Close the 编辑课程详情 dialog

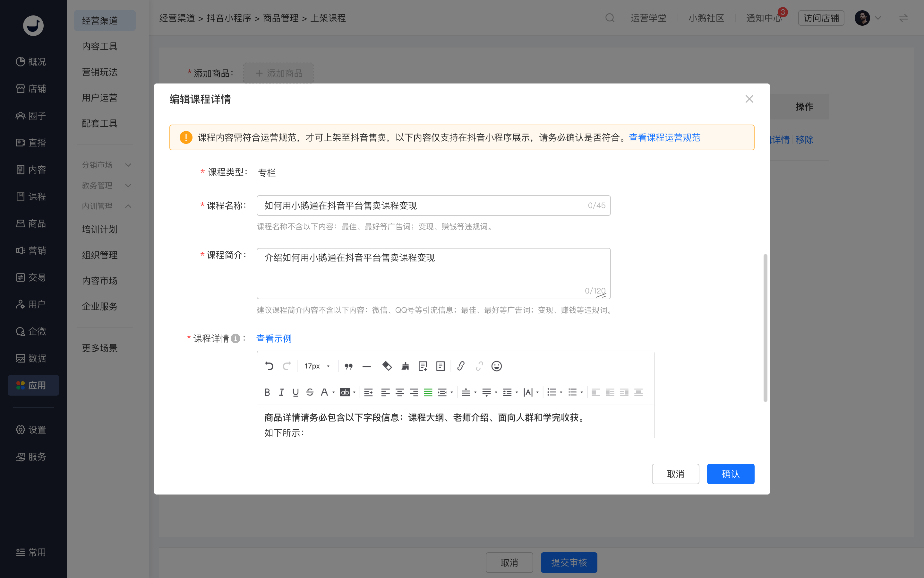[749, 99]
